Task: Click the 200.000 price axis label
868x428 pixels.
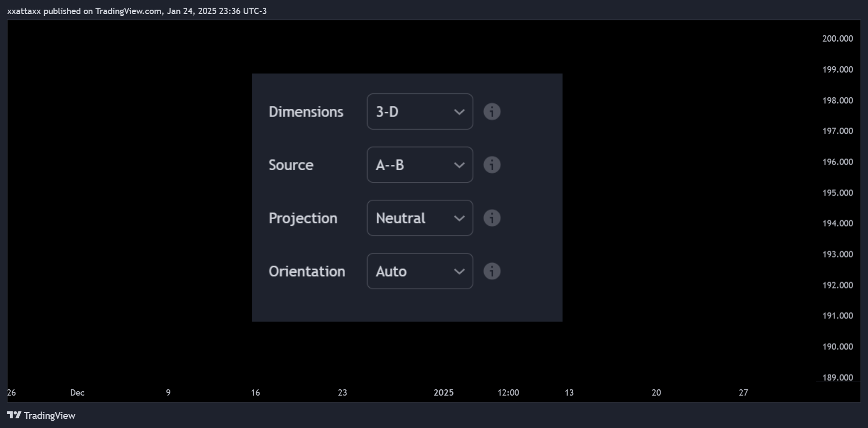Action: point(838,39)
